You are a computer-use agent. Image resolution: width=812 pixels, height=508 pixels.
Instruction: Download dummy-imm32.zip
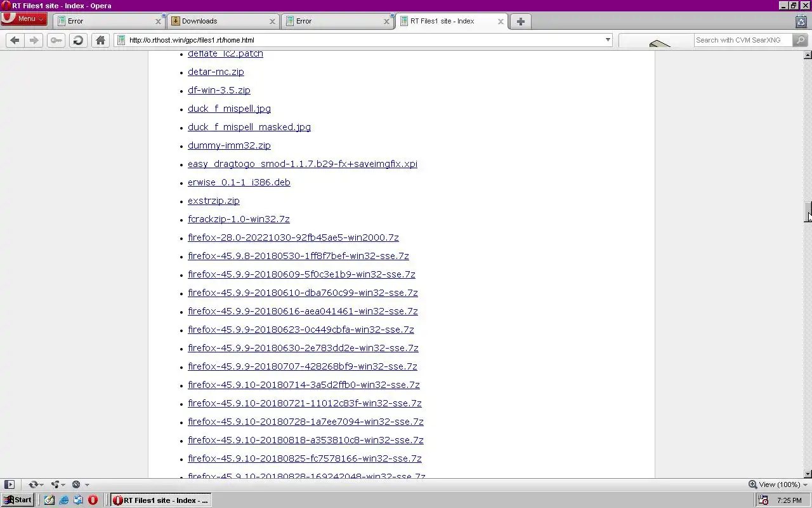tap(229, 145)
